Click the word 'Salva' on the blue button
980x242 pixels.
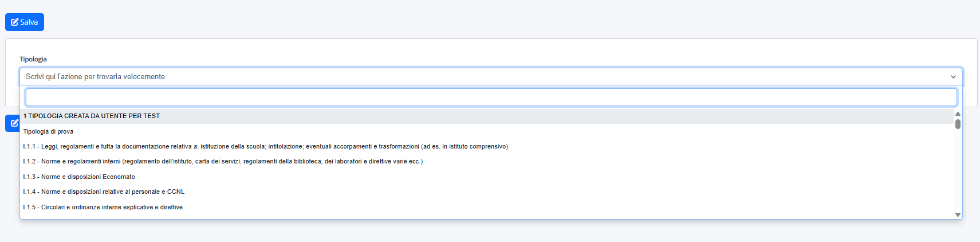click(29, 22)
